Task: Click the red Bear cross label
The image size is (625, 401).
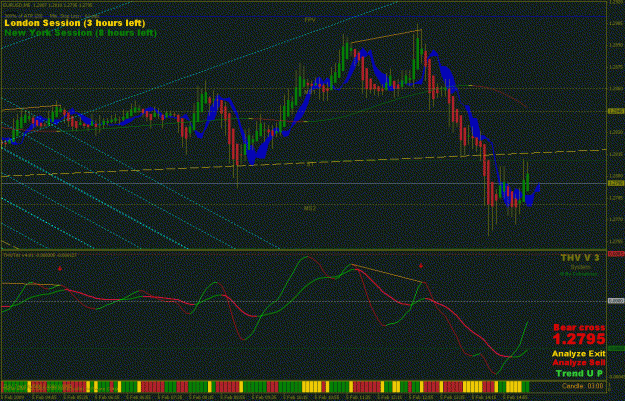Action: point(579,328)
